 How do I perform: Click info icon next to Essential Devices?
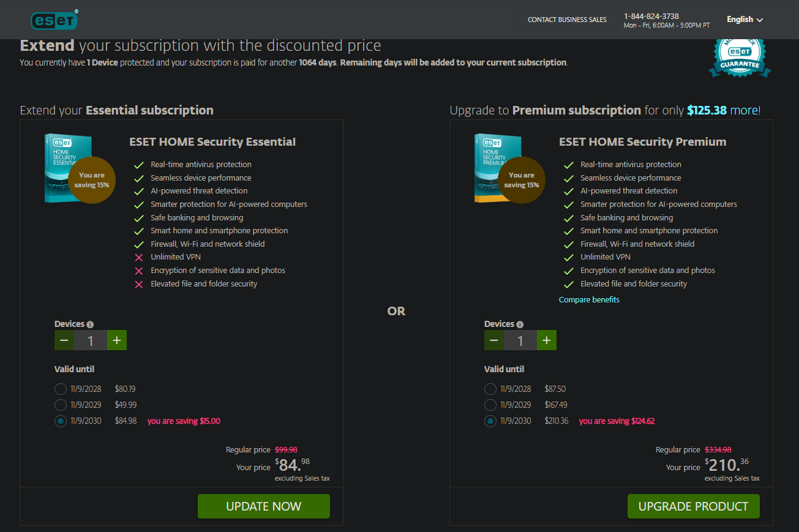click(91, 324)
